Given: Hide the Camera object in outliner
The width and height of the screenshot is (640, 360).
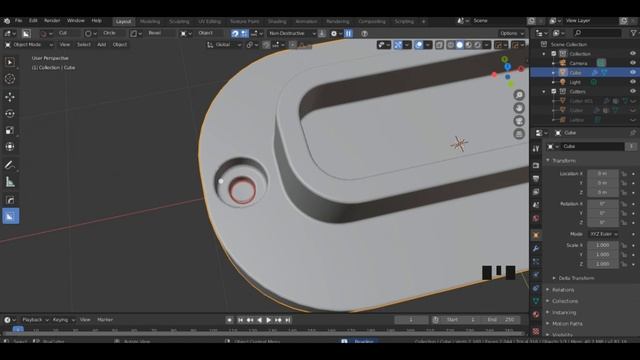Looking at the screenshot, I should point(633,63).
